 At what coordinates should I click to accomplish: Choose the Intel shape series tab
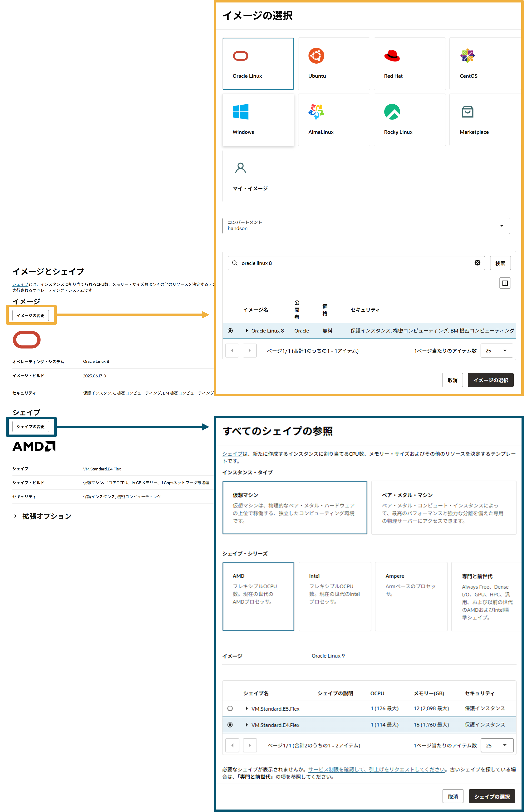coord(334,596)
